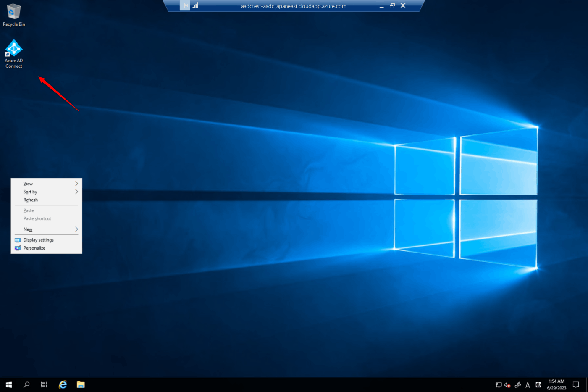This screenshot has height=392, width=588.
Task: Open taskbar search magnifier
Action: pos(26,384)
